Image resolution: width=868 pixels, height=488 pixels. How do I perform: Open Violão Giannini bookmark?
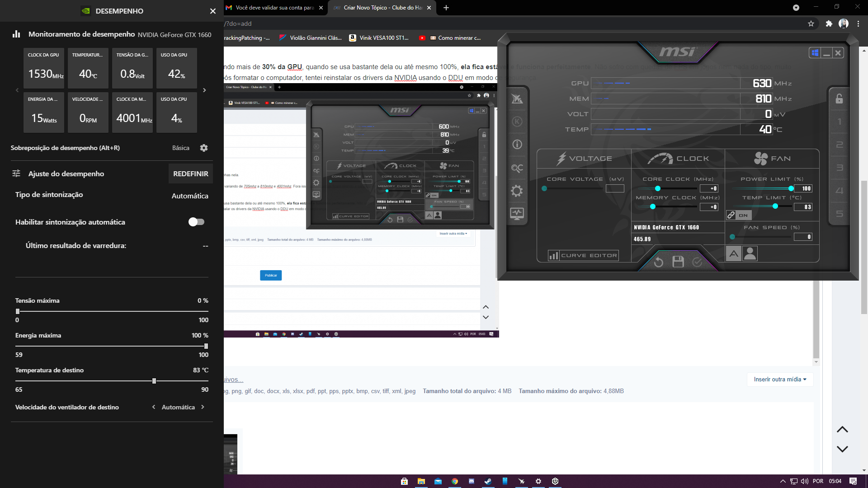pyautogui.click(x=310, y=38)
